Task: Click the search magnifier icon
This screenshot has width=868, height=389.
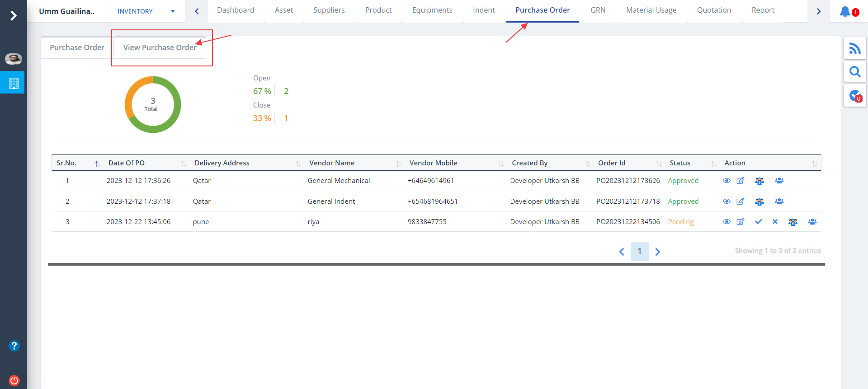Action: (x=854, y=71)
